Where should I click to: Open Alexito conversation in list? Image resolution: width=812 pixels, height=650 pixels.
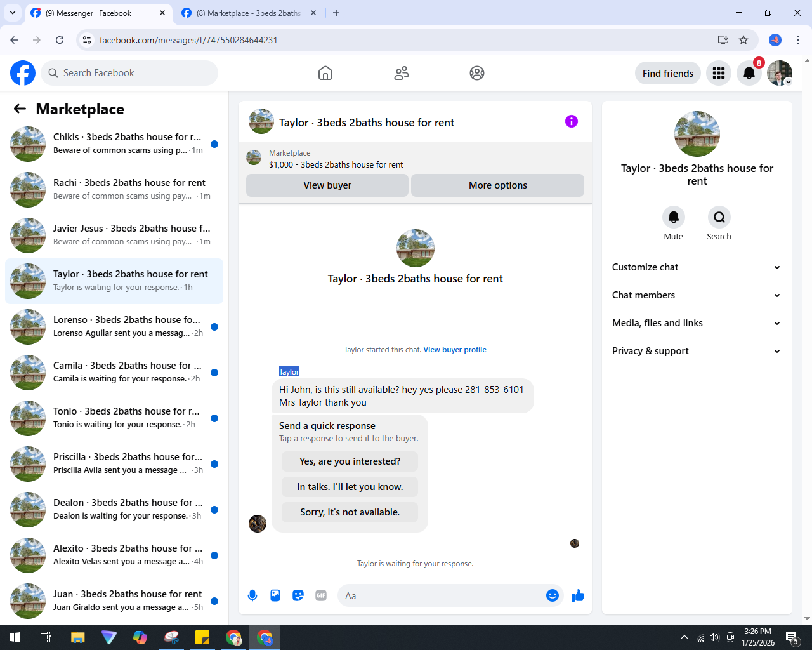pyautogui.click(x=114, y=555)
